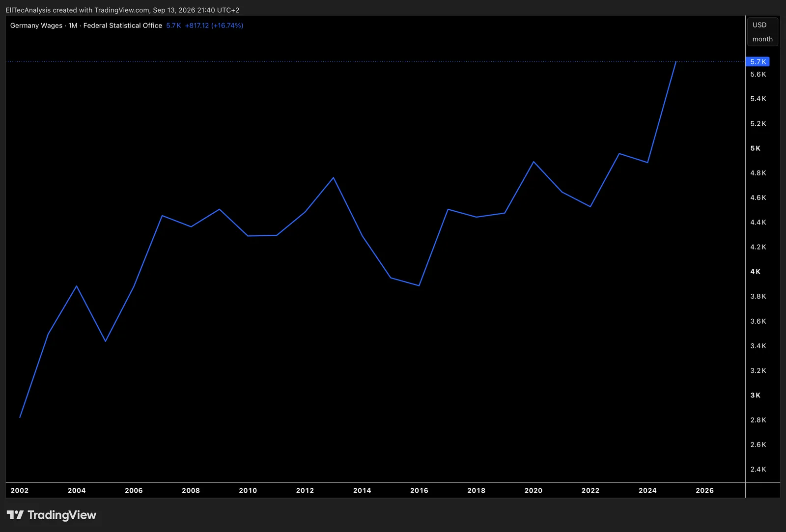Click the 2024 time axis label

tap(647, 491)
